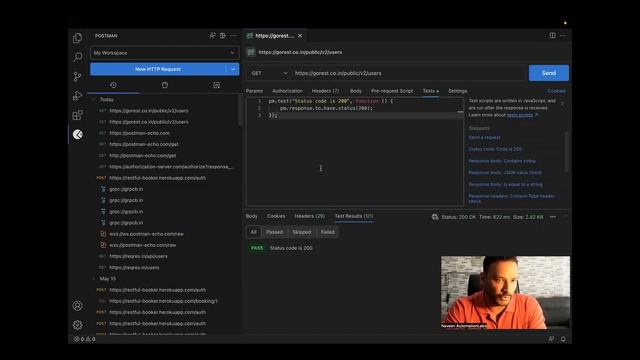Viewport: 640px width, 360px height.
Task: Select the Postman icon in activity bar
Action: point(78,134)
